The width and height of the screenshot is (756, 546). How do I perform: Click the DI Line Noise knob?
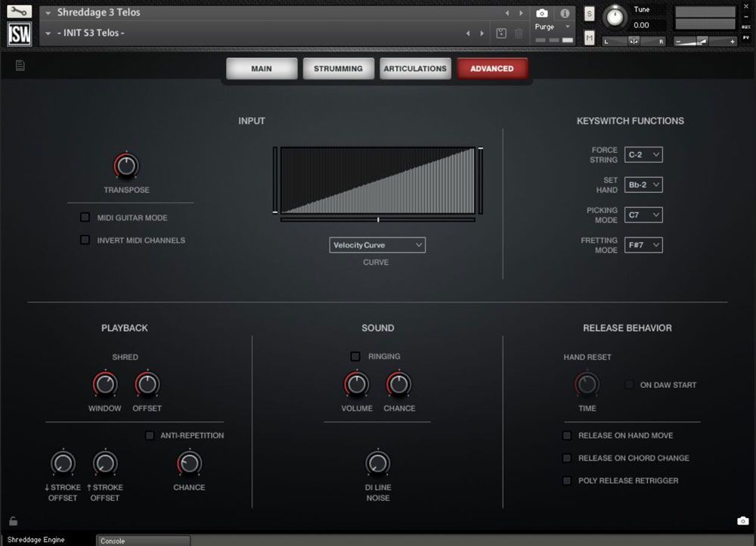tap(377, 463)
